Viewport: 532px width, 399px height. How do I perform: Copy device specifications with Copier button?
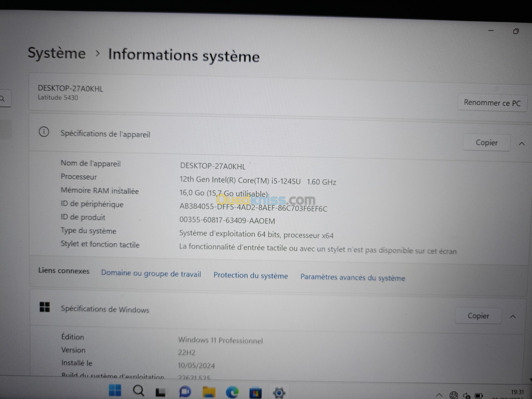point(486,143)
